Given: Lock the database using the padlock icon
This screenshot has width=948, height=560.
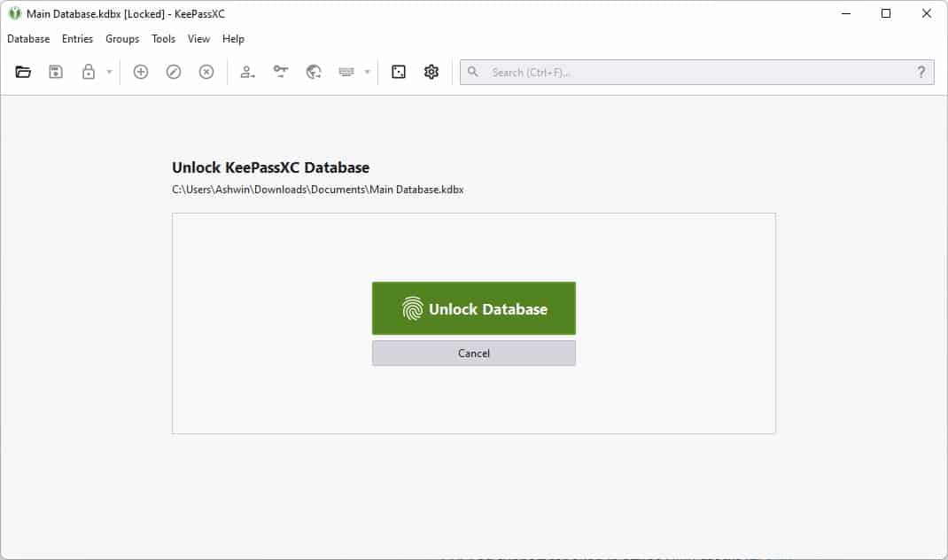Looking at the screenshot, I should click(x=89, y=72).
